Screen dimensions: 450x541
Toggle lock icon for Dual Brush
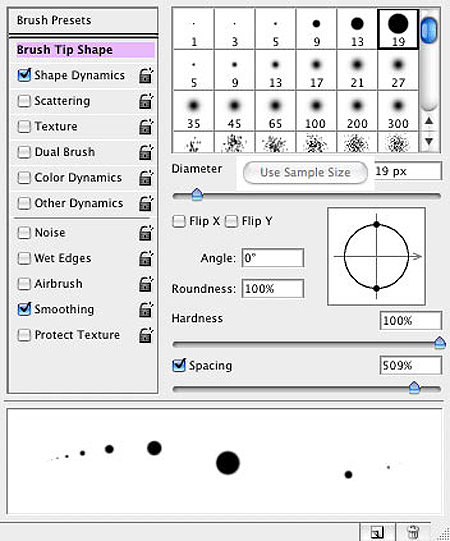(146, 152)
